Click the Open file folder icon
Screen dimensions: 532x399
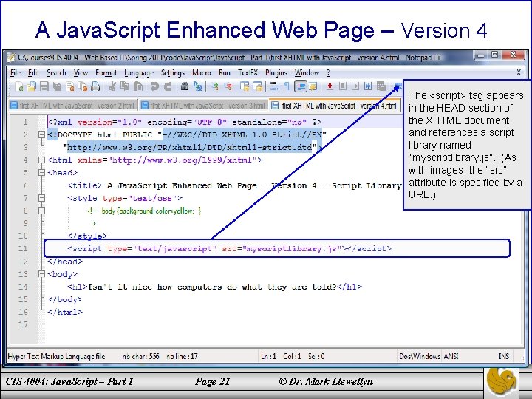pyautogui.click(x=32, y=86)
